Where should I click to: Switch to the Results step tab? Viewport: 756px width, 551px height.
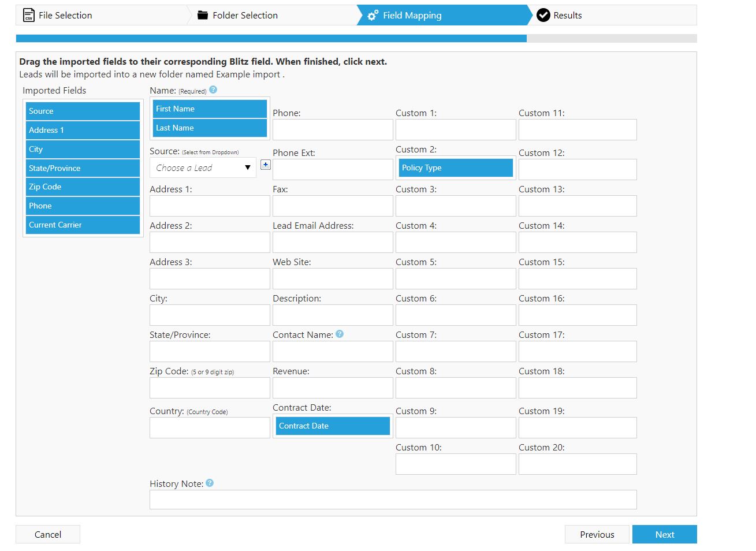click(x=567, y=16)
